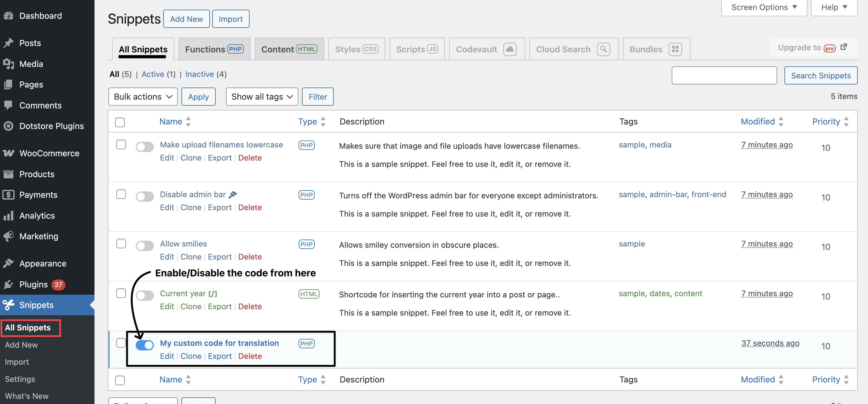Click the Import button at top
The height and width of the screenshot is (404, 868).
coord(231,19)
